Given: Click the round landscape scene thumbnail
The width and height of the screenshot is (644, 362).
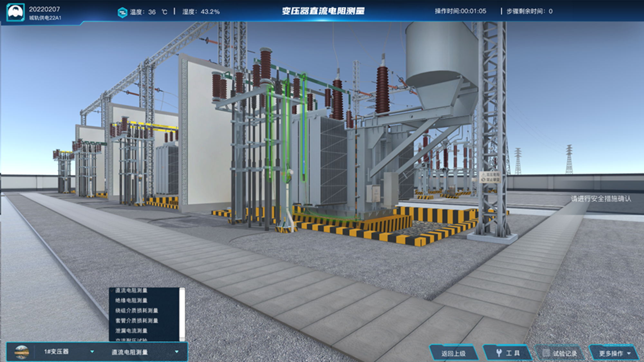Looking at the screenshot, I should click(x=22, y=352).
